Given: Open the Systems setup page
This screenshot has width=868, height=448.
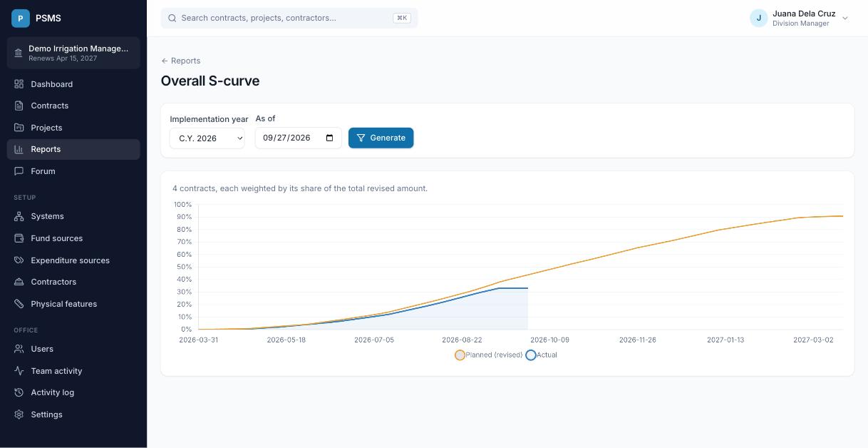Looking at the screenshot, I should [73, 216].
